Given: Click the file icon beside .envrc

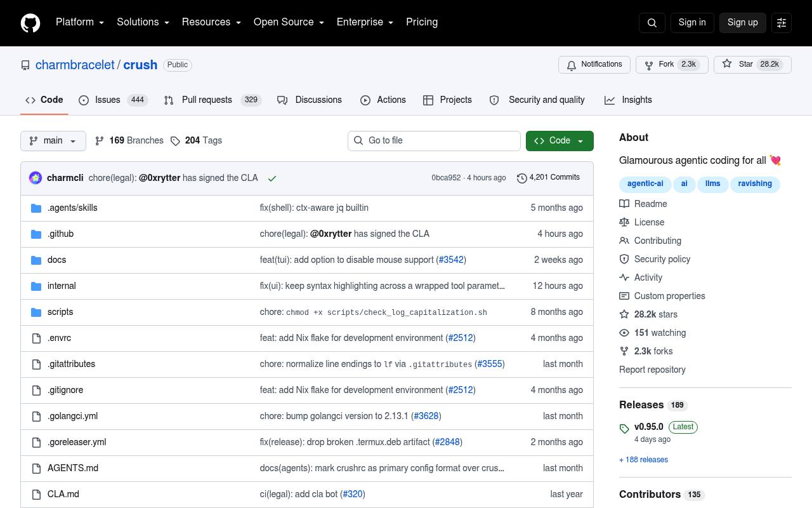Looking at the screenshot, I should pyautogui.click(x=36, y=338).
